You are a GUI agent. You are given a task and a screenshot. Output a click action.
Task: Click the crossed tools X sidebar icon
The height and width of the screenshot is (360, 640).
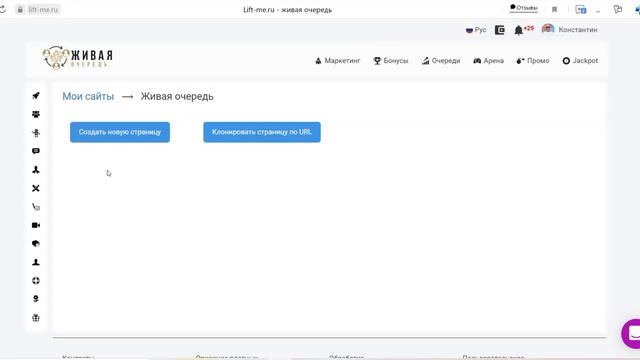(36, 188)
